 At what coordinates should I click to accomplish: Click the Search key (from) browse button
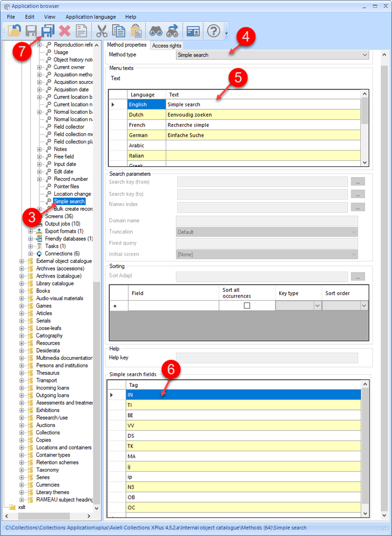point(358,181)
